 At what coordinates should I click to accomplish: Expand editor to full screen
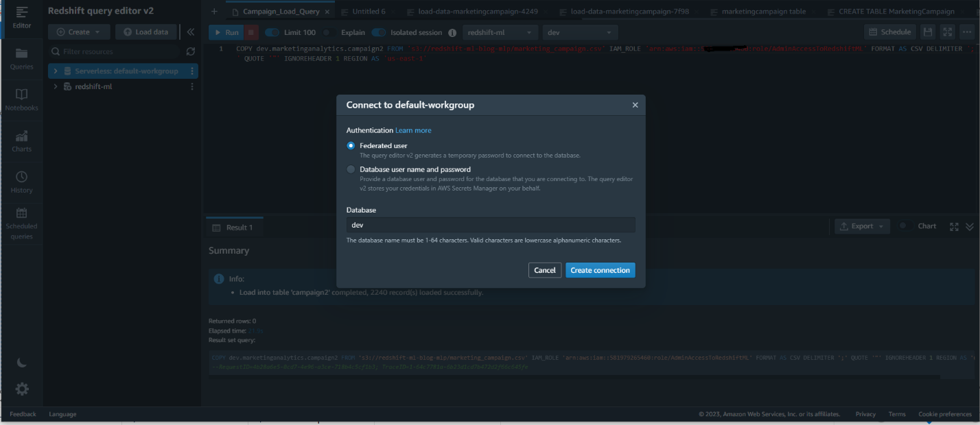point(947,32)
